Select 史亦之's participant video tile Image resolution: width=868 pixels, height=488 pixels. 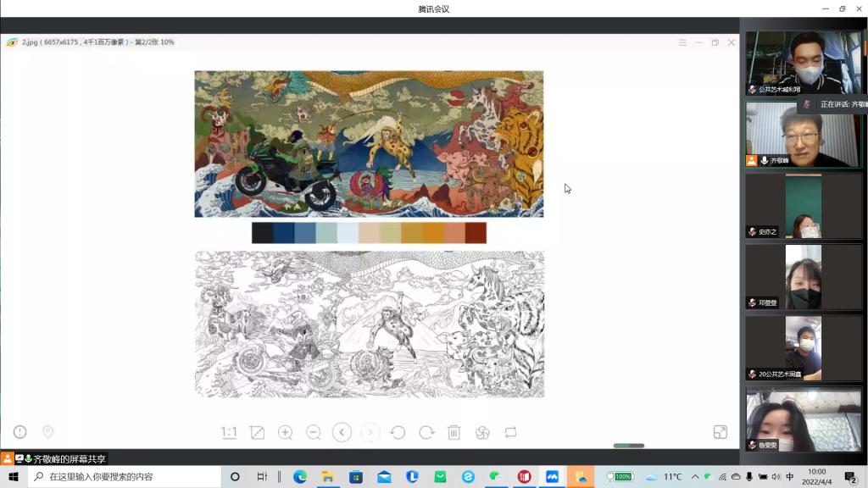(804, 207)
